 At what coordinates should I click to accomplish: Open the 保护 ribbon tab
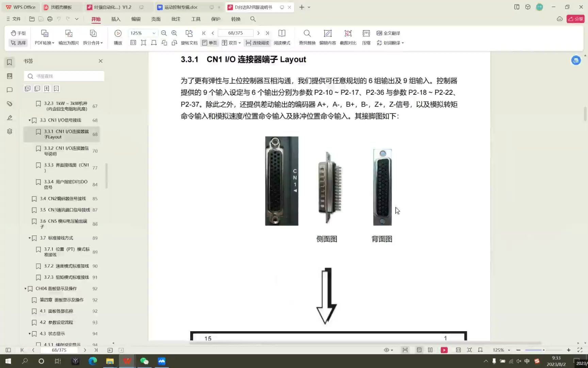pos(216,19)
